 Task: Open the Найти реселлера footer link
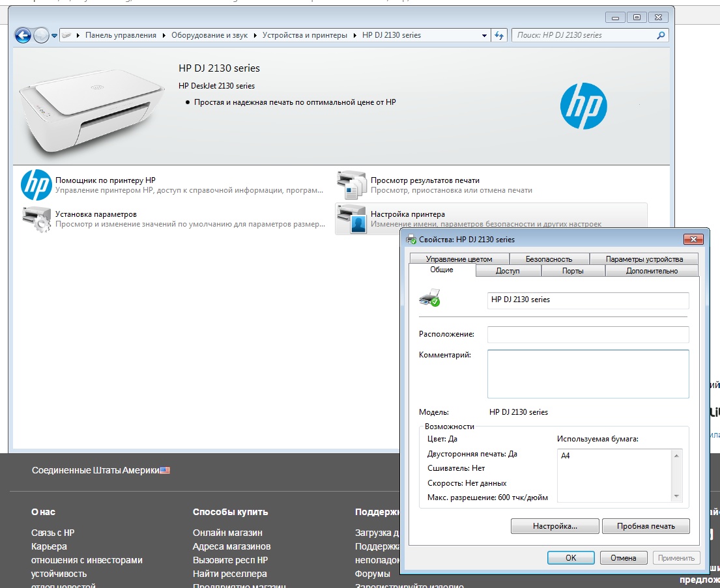coord(230,574)
